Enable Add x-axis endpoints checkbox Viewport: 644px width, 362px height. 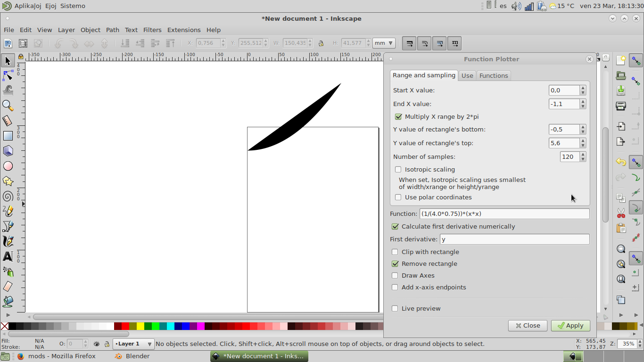coord(395,287)
